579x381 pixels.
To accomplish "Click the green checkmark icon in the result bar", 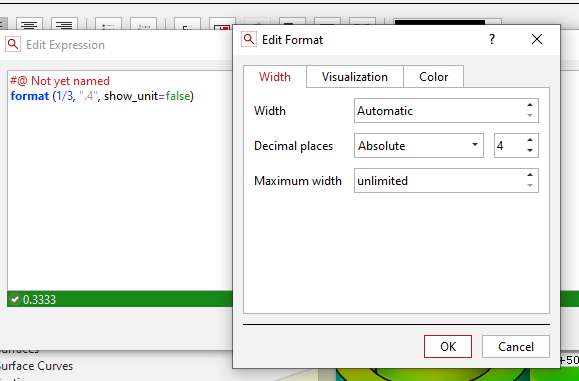I will point(15,299).
